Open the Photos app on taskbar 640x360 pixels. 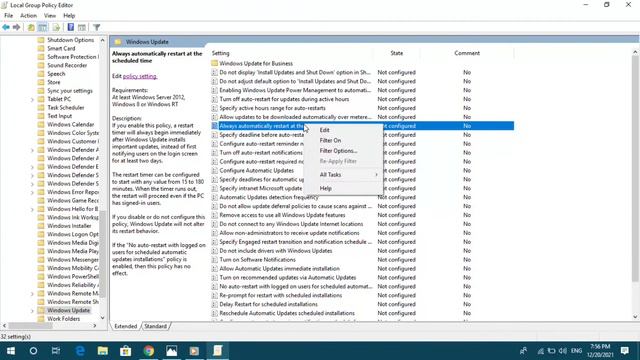[x=171, y=351]
